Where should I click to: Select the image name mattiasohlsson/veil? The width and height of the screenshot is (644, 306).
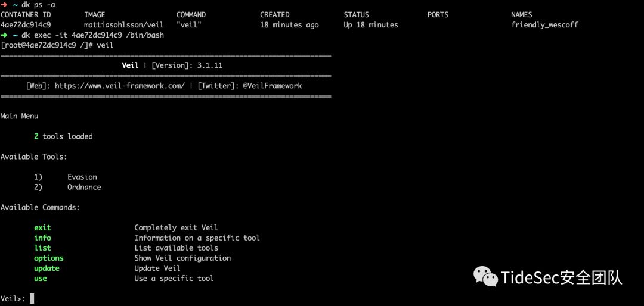point(123,24)
